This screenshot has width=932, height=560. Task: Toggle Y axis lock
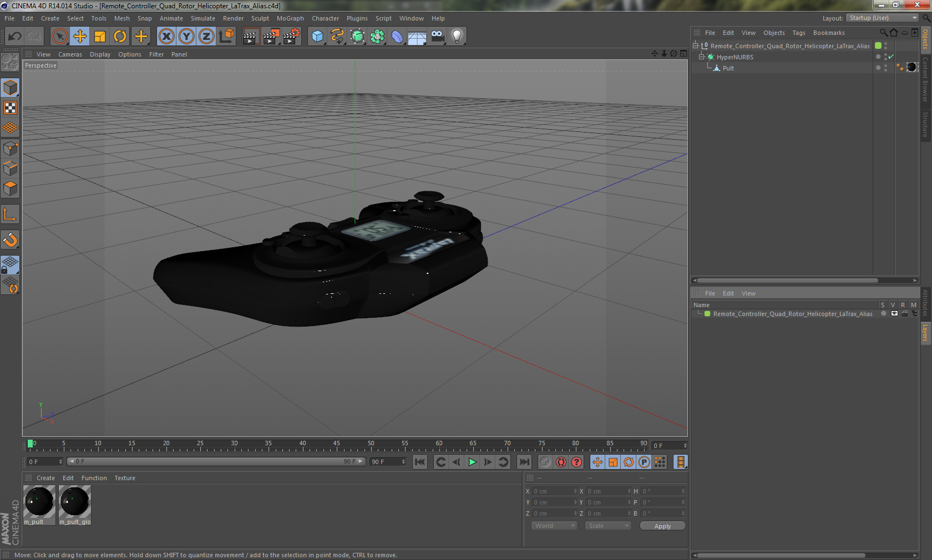point(186,37)
